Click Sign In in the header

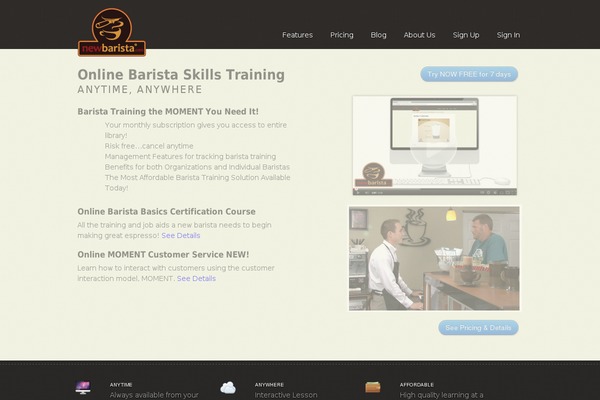tap(508, 35)
